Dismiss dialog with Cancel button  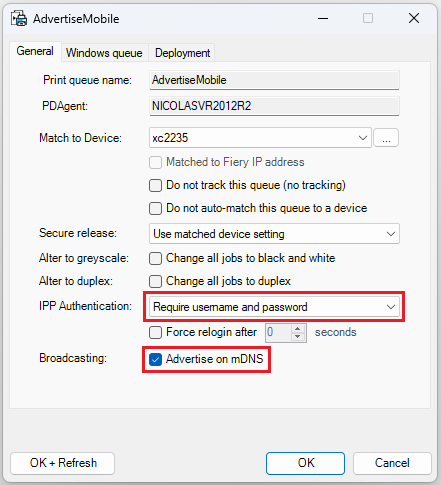[x=392, y=463]
